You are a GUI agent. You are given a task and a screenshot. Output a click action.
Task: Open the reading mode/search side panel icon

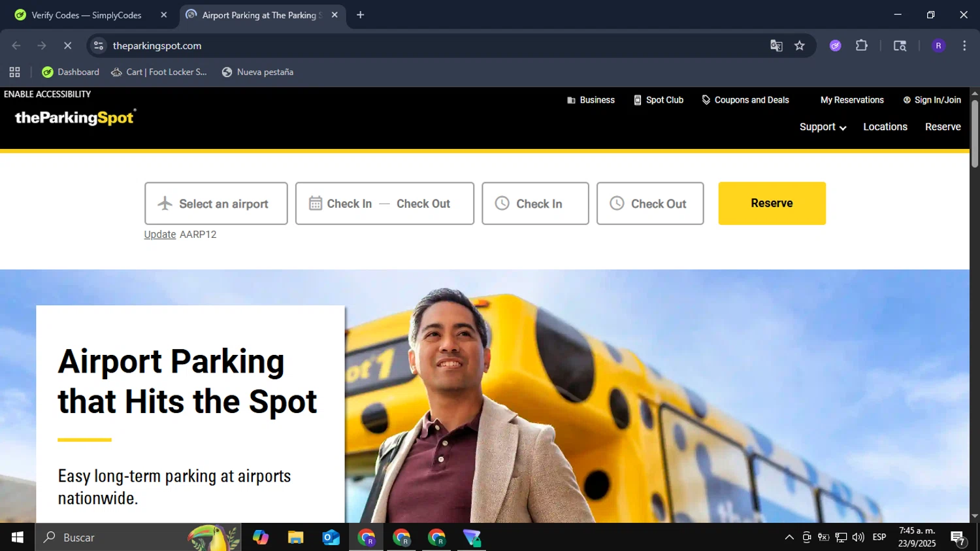(x=900, y=46)
